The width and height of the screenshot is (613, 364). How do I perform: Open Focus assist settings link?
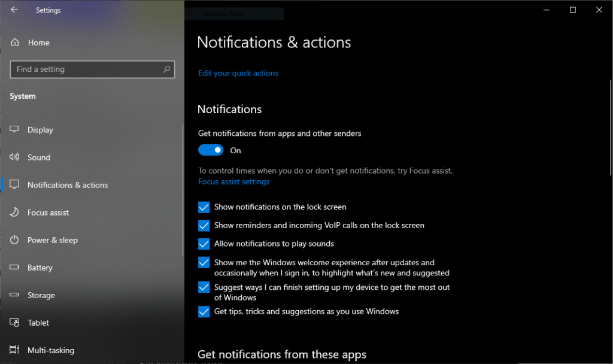point(233,181)
